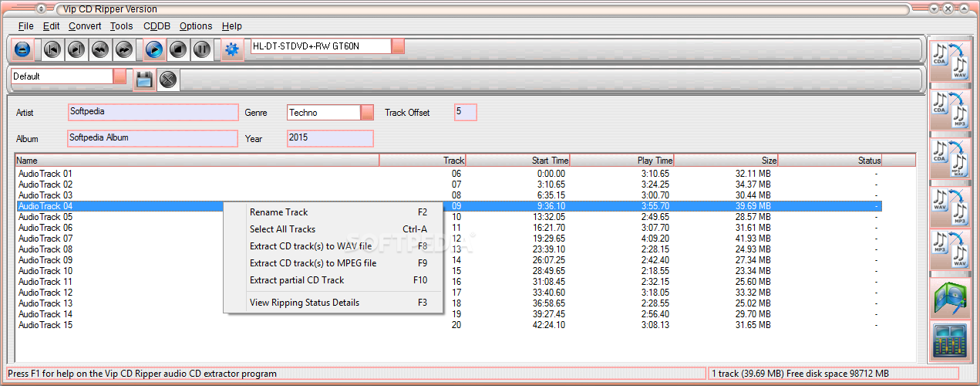Select AudioTrack 13 row
This screenshot has height=386, width=980.
449,303
